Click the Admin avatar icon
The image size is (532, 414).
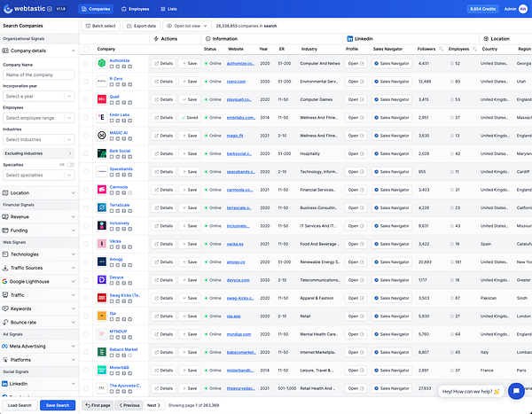click(x=521, y=8)
